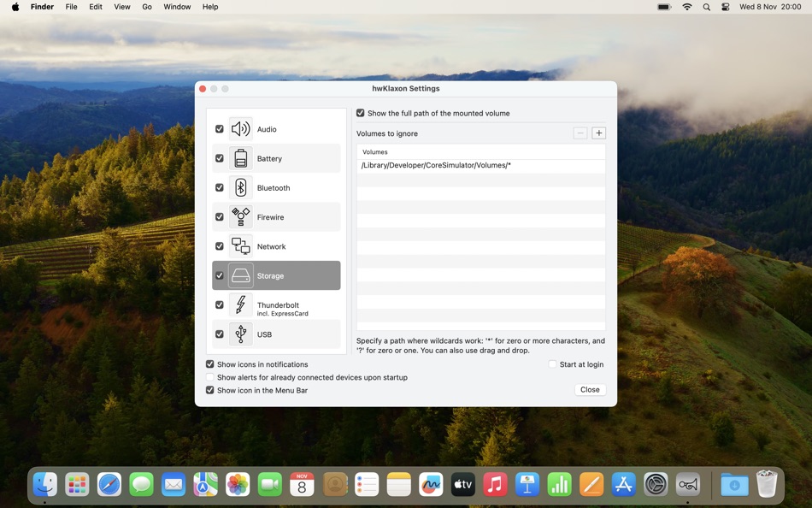Open Apple TV from the Dock
Image resolution: width=812 pixels, height=508 pixels.
click(463, 485)
